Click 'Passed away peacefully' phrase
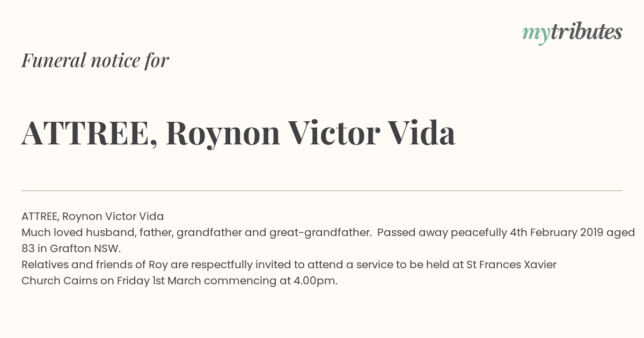 point(442,233)
